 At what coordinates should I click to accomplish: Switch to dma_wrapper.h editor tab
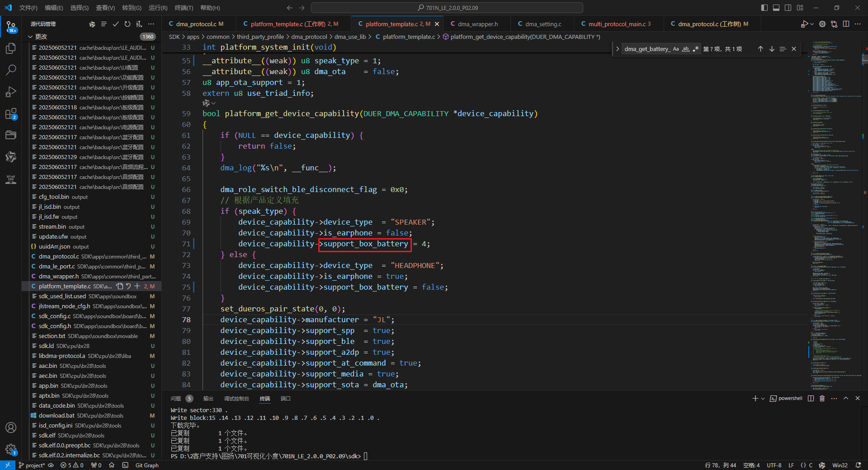pyautogui.click(x=477, y=24)
